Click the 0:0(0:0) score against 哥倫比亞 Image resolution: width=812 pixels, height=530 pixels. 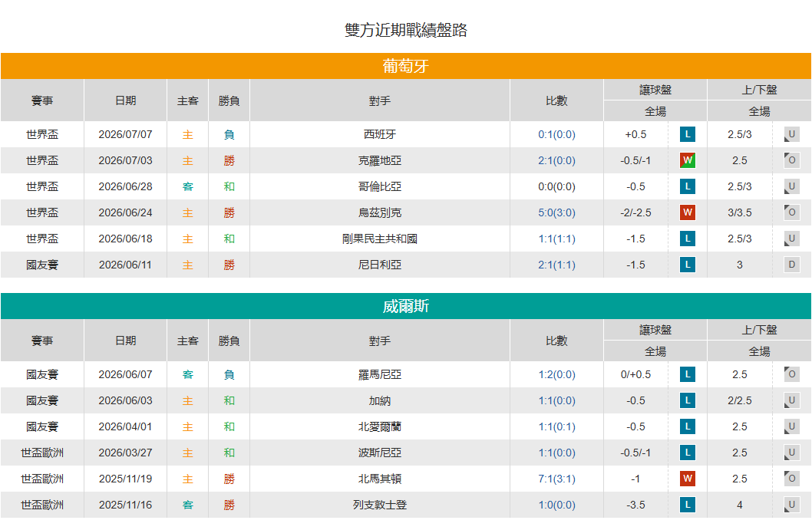pyautogui.click(x=556, y=186)
